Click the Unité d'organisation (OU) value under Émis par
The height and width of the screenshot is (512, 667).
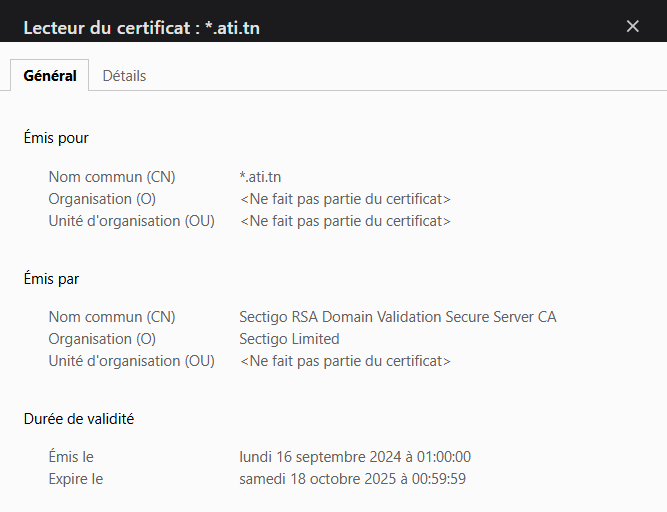coord(345,361)
